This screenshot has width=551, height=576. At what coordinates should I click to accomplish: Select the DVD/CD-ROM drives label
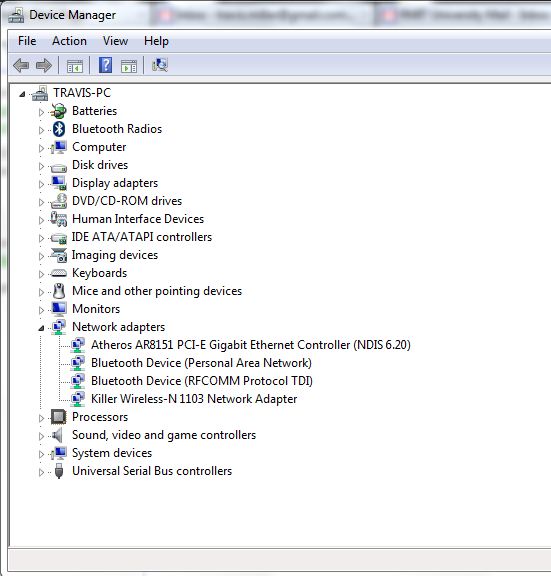(x=127, y=201)
